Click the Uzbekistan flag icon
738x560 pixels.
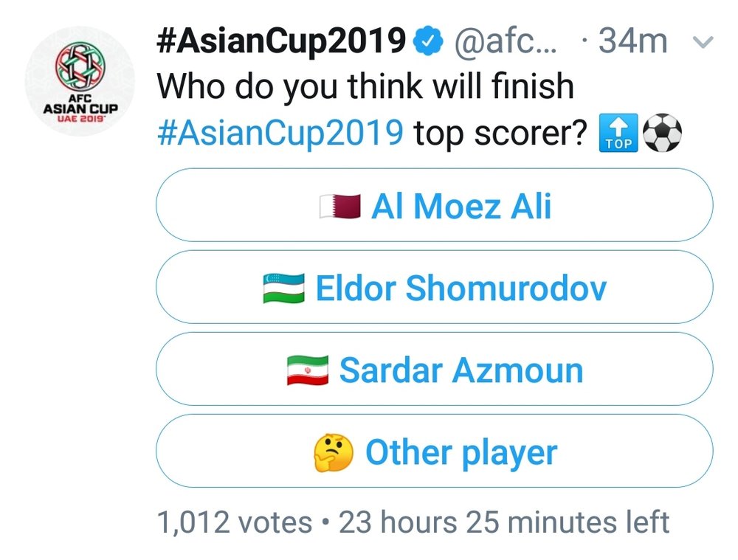click(x=284, y=288)
